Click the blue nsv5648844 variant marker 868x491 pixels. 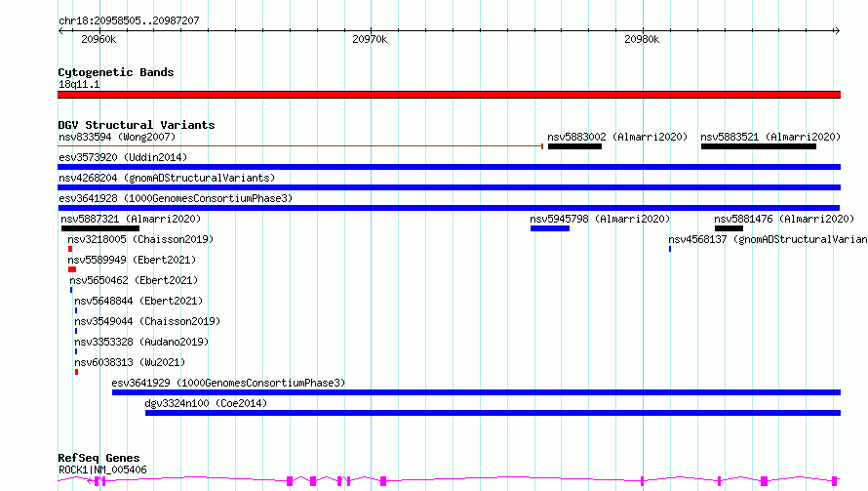(x=76, y=310)
